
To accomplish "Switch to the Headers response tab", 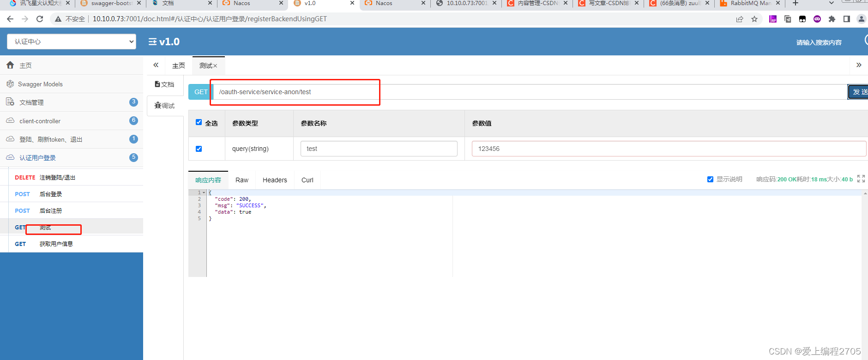I will pos(275,180).
